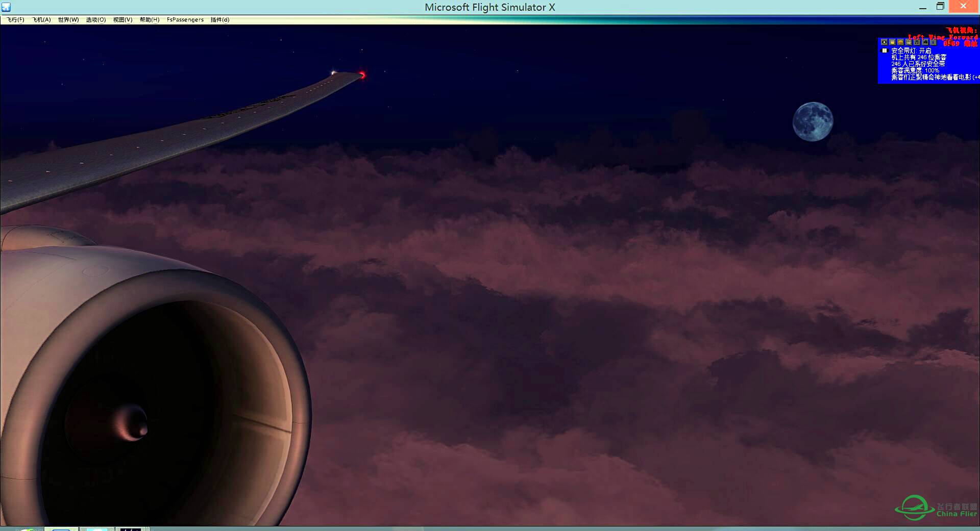Click the music note icon in FsPassengers panel
Screen dimensions: 980x531
pyautogui.click(x=917, y=42)
